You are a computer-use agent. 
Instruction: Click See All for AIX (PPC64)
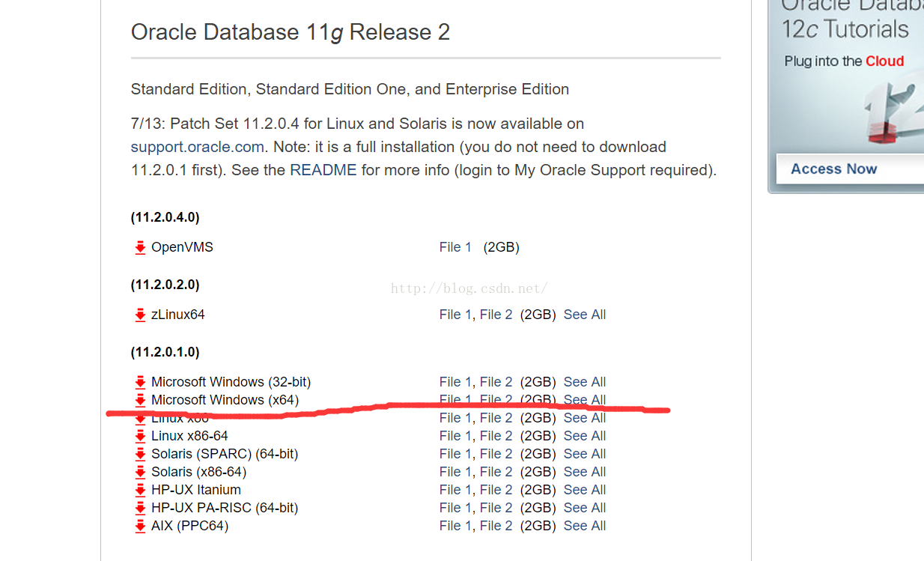pyautogui.click(x=585, y=526)
